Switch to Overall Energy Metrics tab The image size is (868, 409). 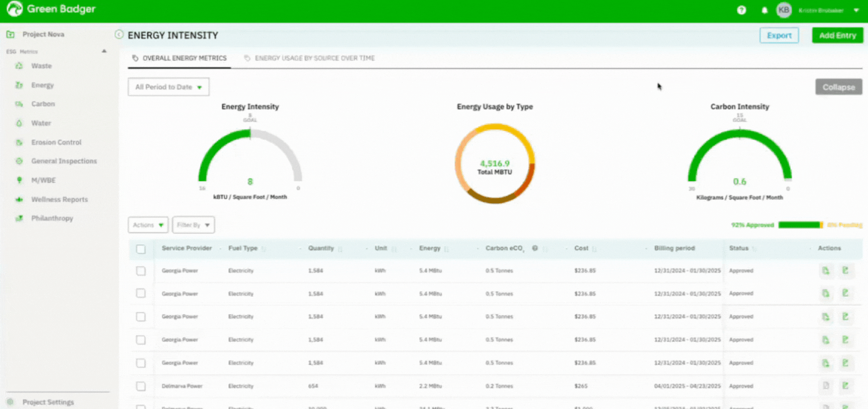click(x=179, y=58)
